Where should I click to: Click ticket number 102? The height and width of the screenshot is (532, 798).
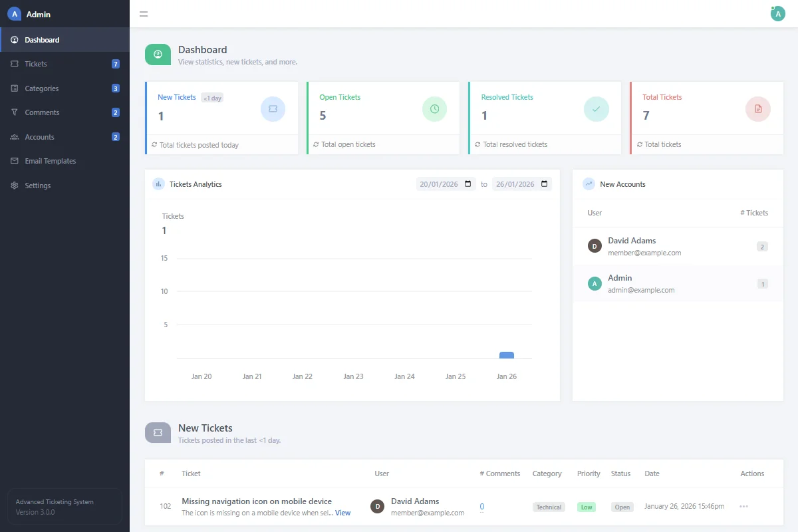[166, 507]
